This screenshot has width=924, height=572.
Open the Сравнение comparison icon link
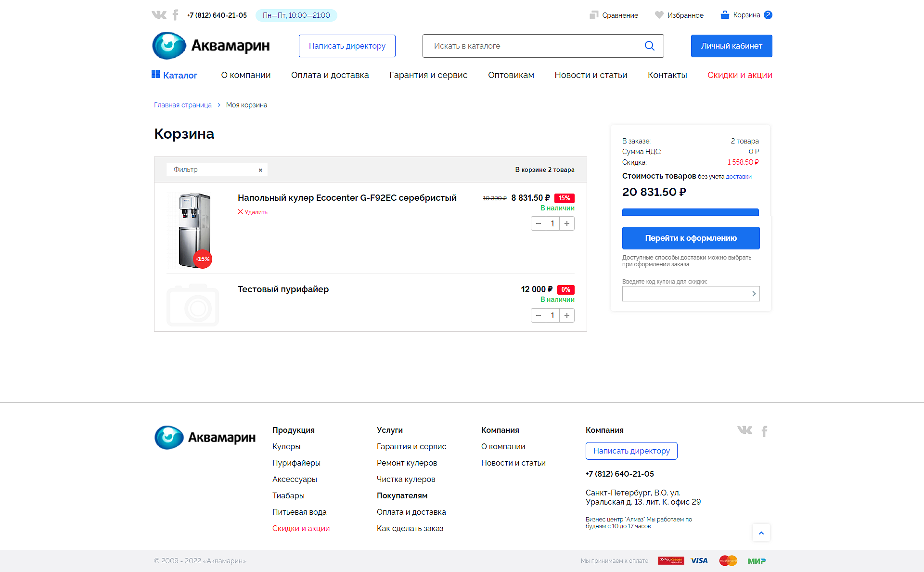pyautogui.click(x=614, y=15)
